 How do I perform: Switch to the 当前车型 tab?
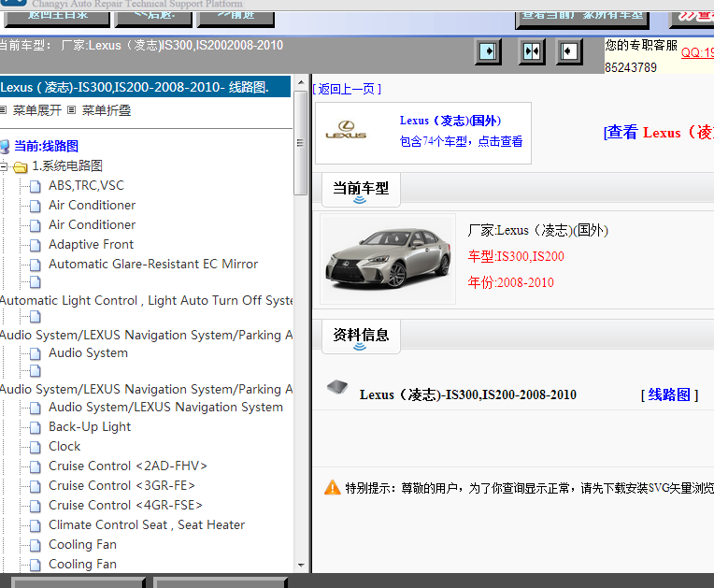361,188
